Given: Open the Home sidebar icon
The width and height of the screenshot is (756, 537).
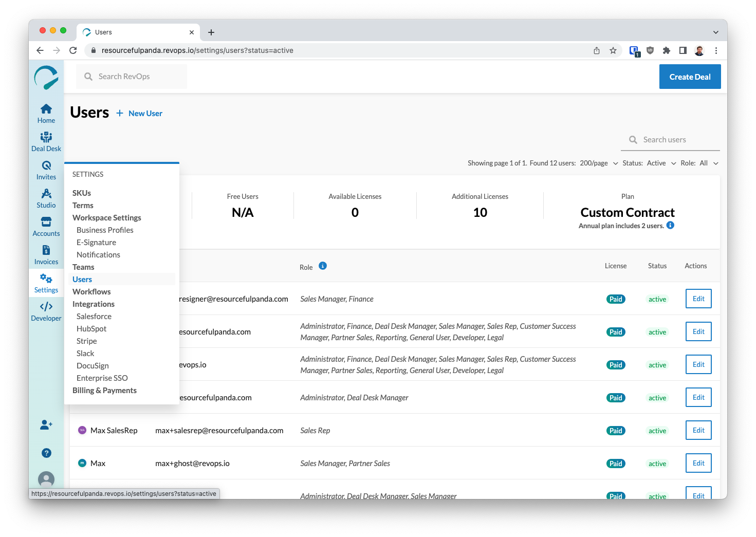Looking at the screenshot, I should 46,114.
